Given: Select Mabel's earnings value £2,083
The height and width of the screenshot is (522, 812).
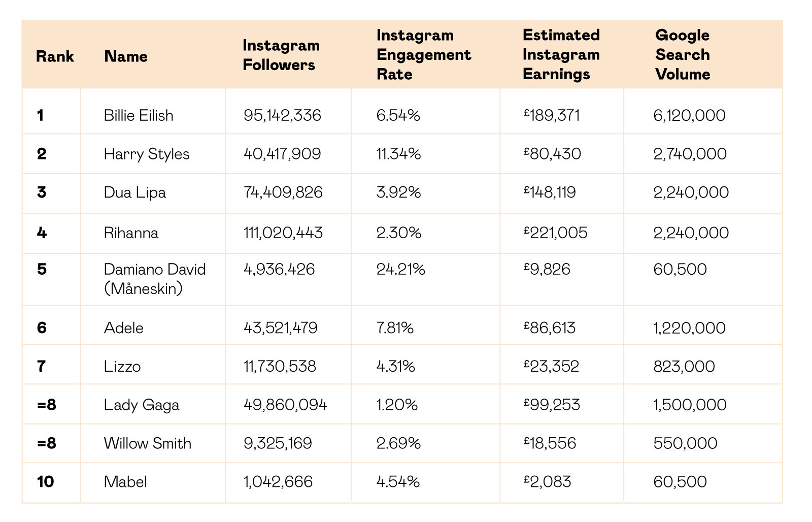Looking at the screenshot, I should [x=548, y=481].
